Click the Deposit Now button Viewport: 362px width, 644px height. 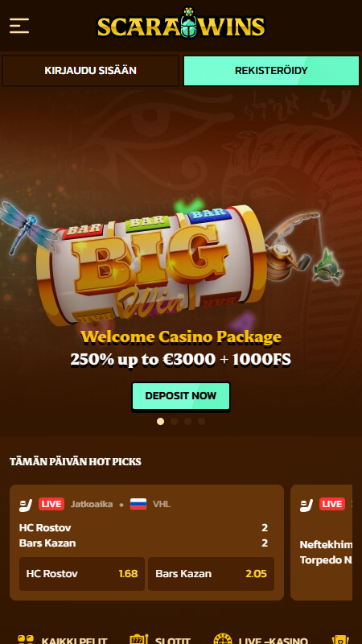point(180,396)
